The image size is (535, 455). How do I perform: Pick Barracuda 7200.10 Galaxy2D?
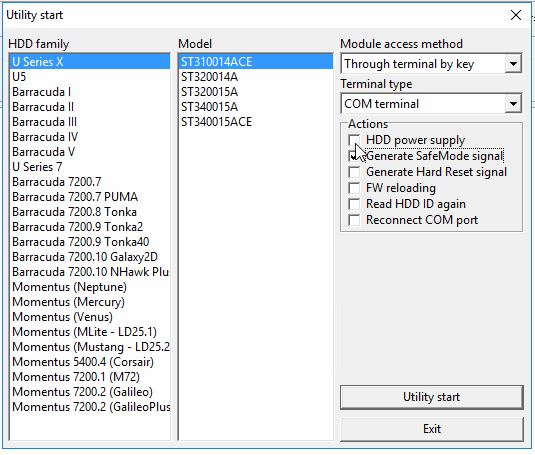pyautogui.click(x=90, y=257)
